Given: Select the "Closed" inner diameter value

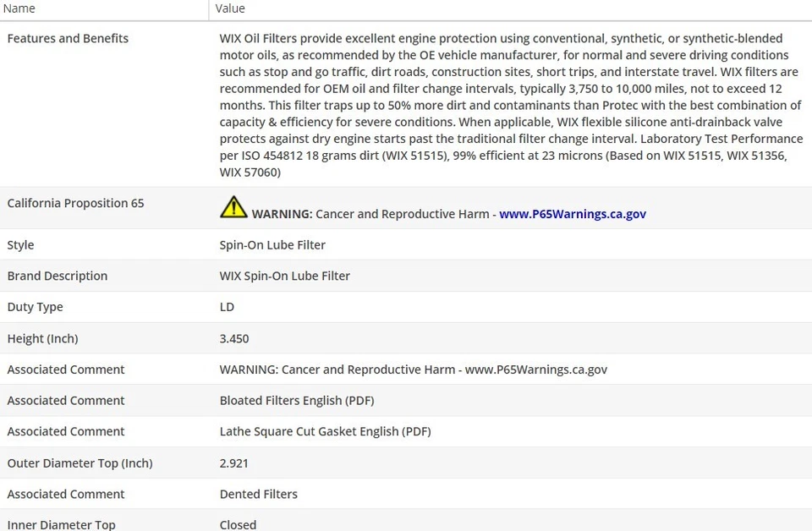Looking at the screenshot, I should point(238,524).
